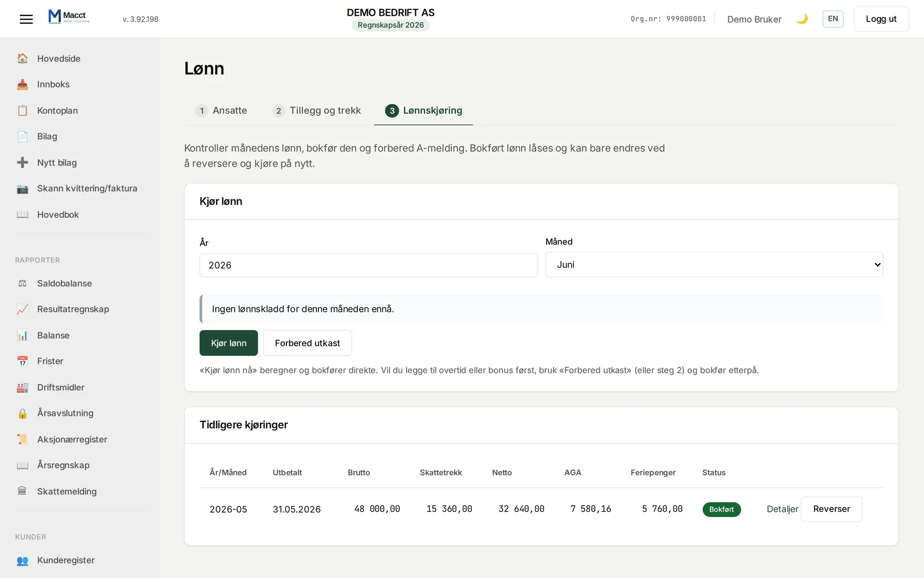Click the Feriepenger value 5 760,00

[x=662, y=509]
